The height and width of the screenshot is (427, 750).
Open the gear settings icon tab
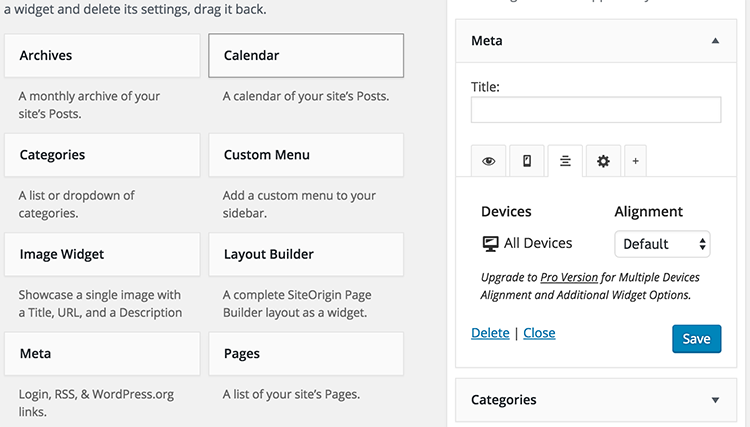[603, 161]
